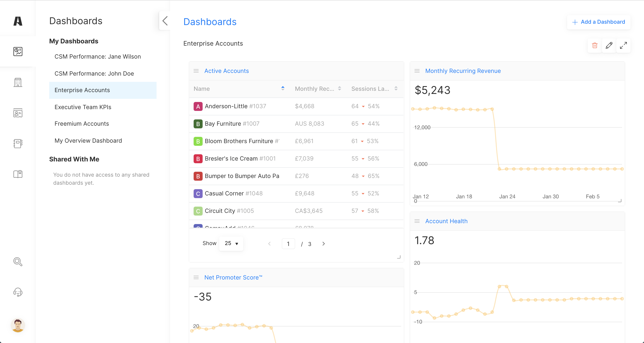Viewport: 644px width, 343px height.
Task: Collapse the Dashboards side panel
Action: pyautogui.click(x=165, y=21)
